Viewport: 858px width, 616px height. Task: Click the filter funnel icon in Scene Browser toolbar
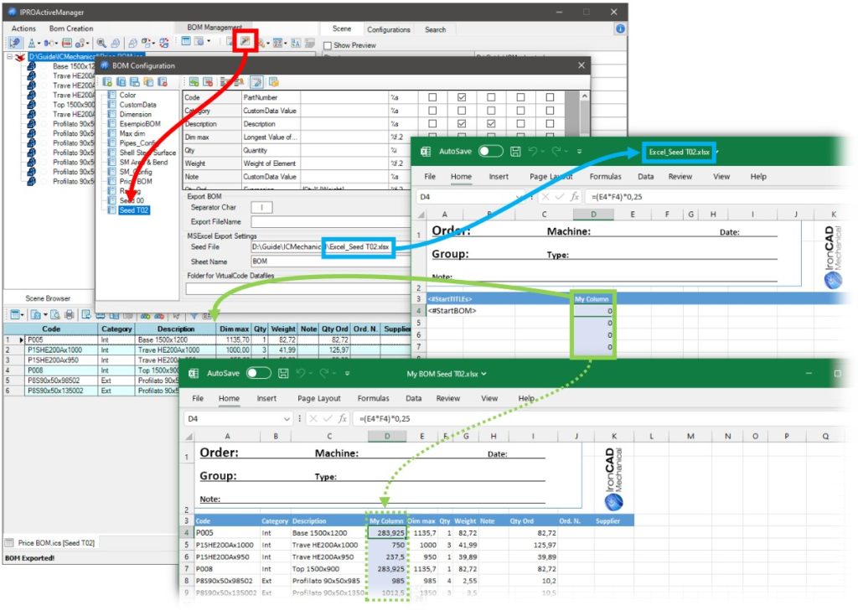(x=194, y=315)
